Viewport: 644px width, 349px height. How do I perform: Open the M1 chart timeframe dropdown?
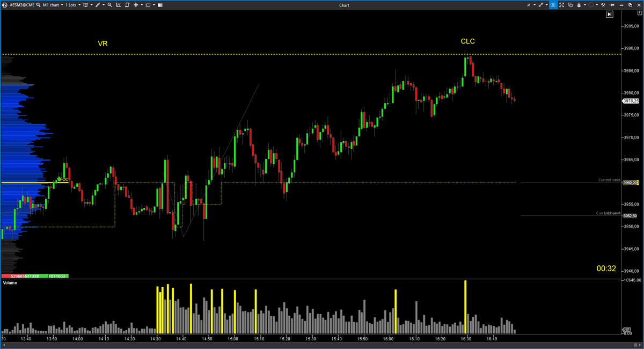click(53, 5)
